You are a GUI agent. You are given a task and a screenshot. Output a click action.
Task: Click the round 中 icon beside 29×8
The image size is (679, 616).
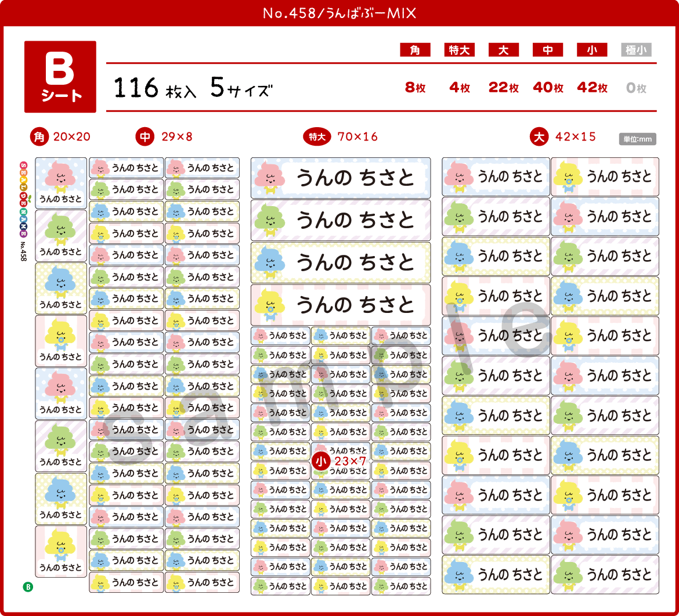point(145,137)
